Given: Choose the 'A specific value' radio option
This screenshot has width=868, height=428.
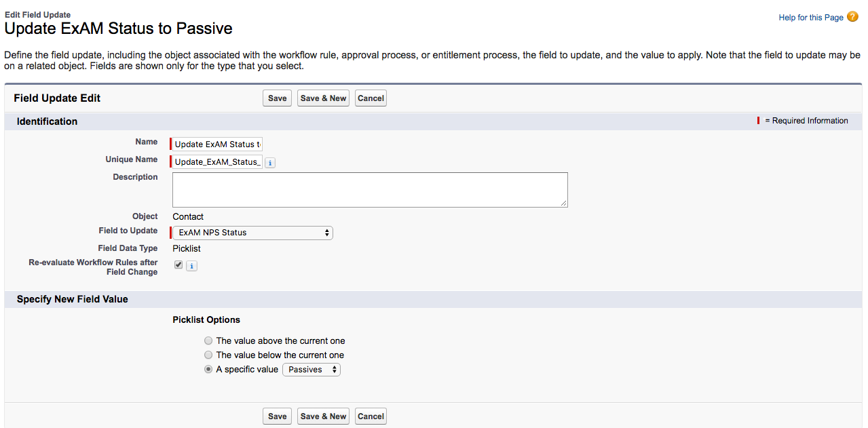Looking at the screenshot, I should (x=208, y=370).
